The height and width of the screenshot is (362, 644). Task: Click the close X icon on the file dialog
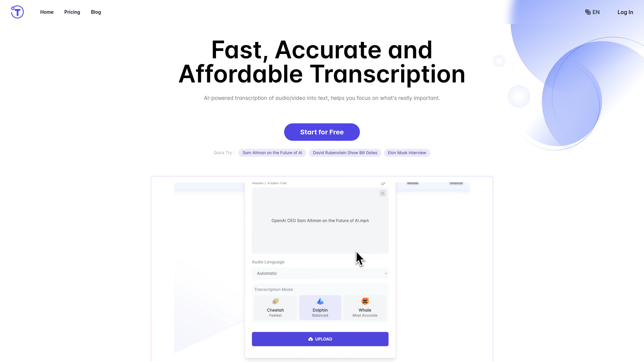pos(383,193)
